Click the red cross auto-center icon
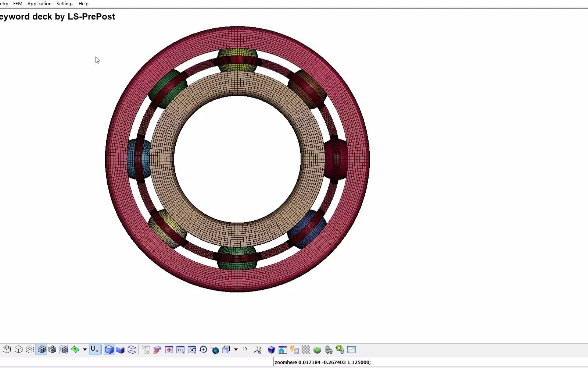The image size is (588, 368). tap(169, 350)
